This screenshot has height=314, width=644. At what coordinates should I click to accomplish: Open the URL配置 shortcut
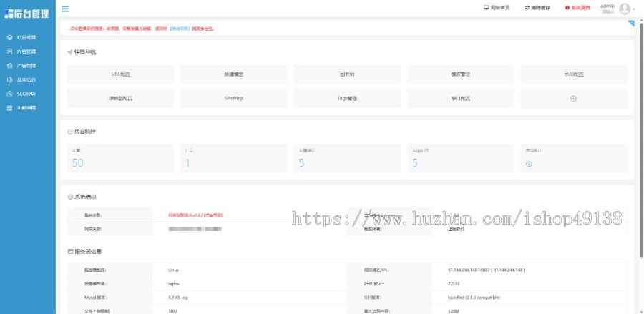[x=120, y=74]
